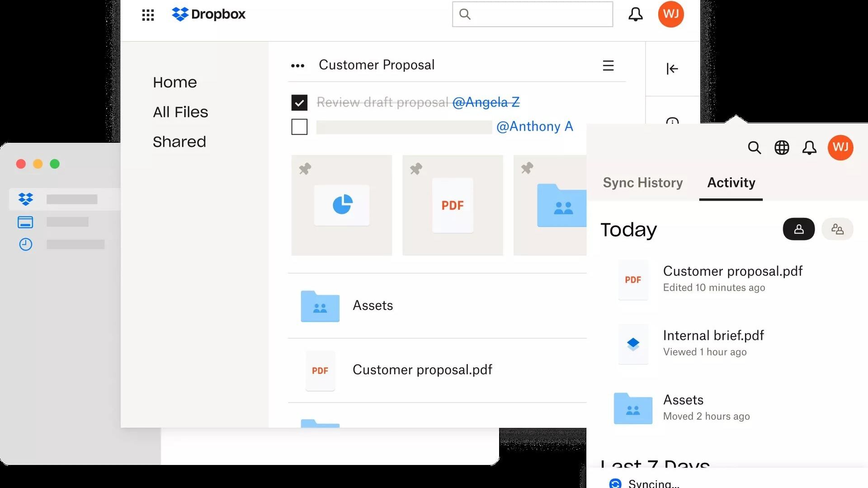Uncheck the Review draft proposal task

click(299, 103)
